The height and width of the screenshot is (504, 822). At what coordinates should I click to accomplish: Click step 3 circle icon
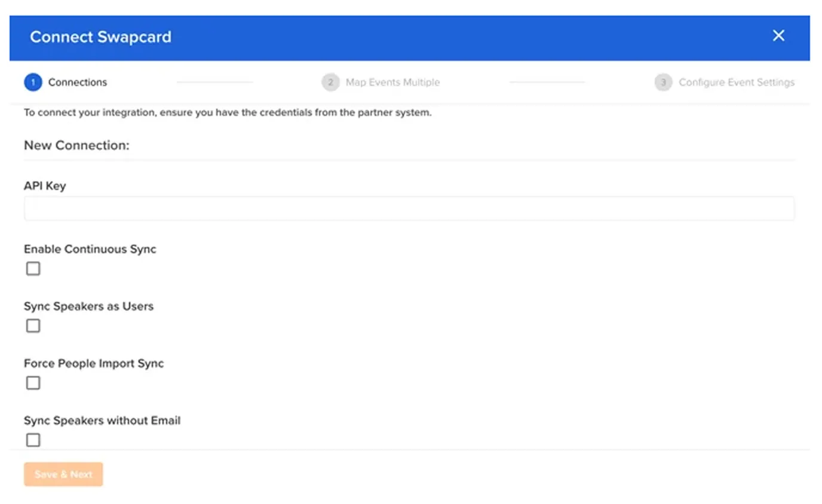[x=663, y=82]
